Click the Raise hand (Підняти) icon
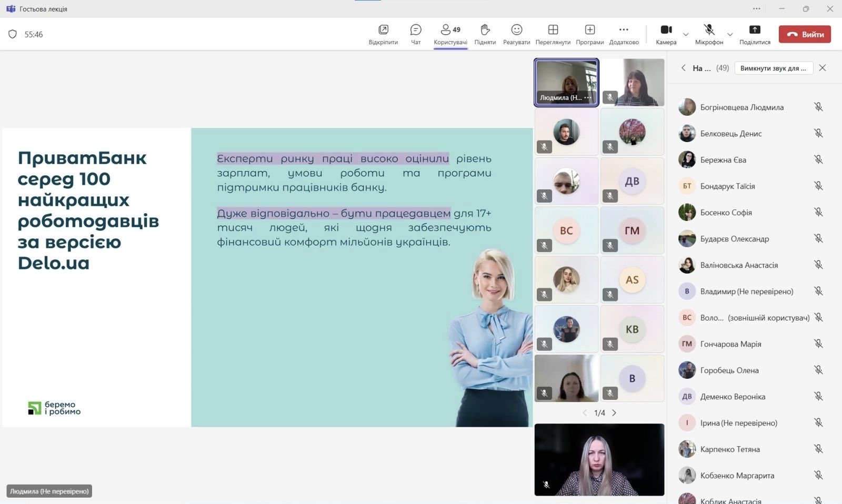 485,34
